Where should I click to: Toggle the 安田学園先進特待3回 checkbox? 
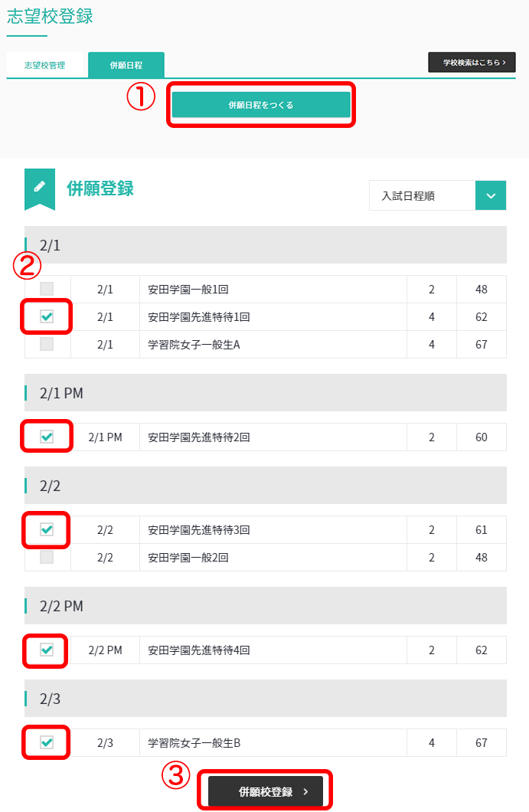[x=47, y=529]
